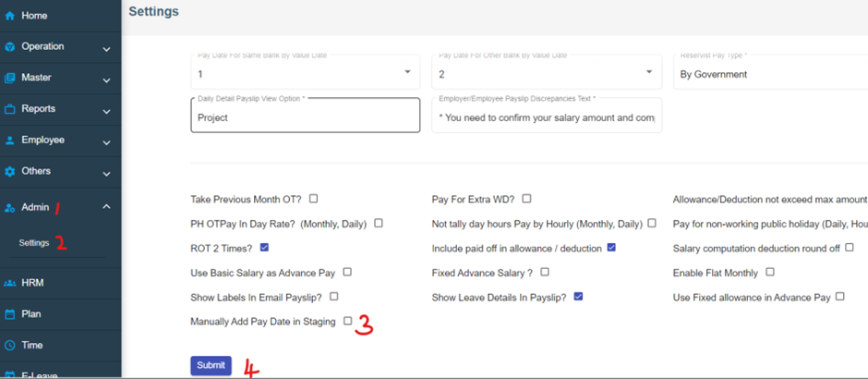Uncheck the ROT 2 Times checkbox

(x=265, y=248)
